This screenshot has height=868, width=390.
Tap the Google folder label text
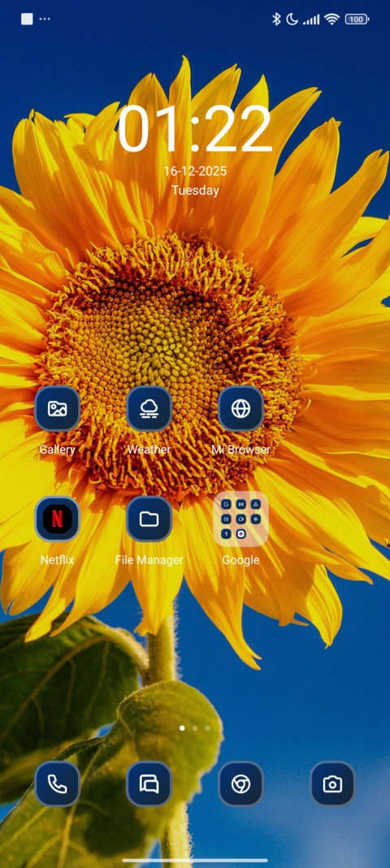click(x=240, y=560)
